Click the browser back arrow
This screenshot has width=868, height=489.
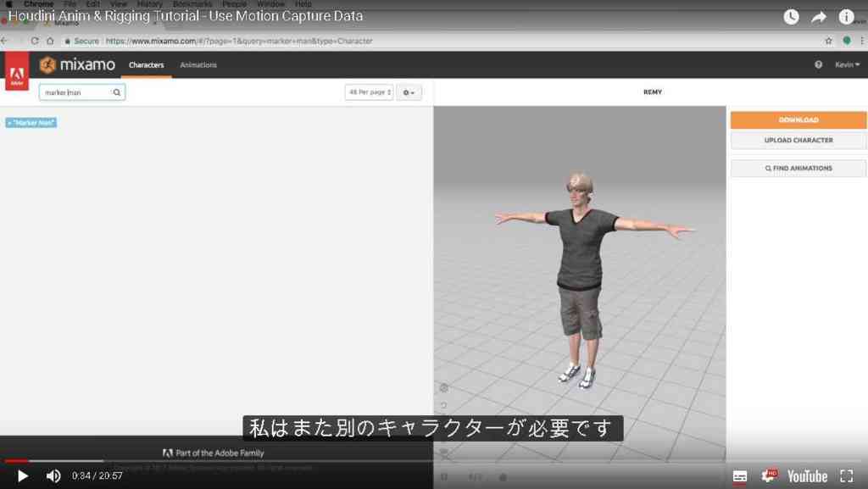point(4,41)
